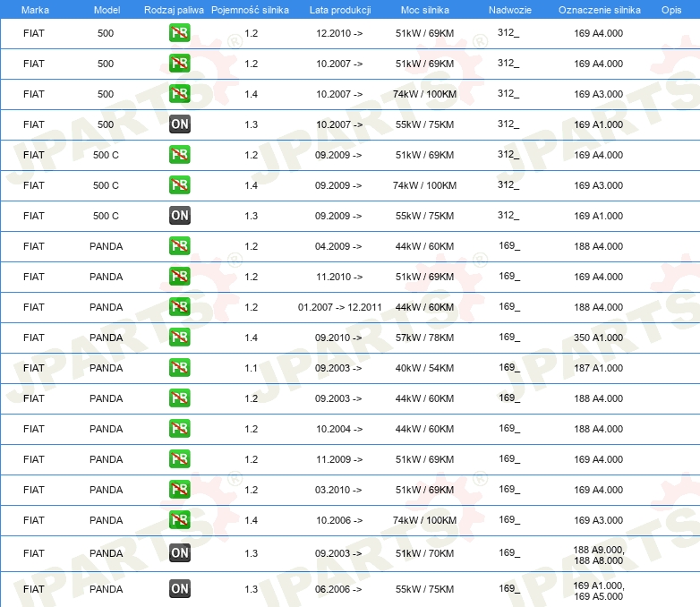Viewport: 700px width, 607px height.
Task: Click engine codes '188 A9.000, 188 A8.000'
Action: [x=599, y=555]
